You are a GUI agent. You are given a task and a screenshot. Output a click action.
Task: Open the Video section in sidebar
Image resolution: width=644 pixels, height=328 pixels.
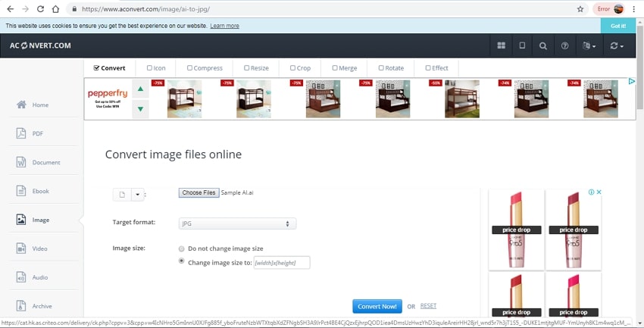click(x=39, y=248)
